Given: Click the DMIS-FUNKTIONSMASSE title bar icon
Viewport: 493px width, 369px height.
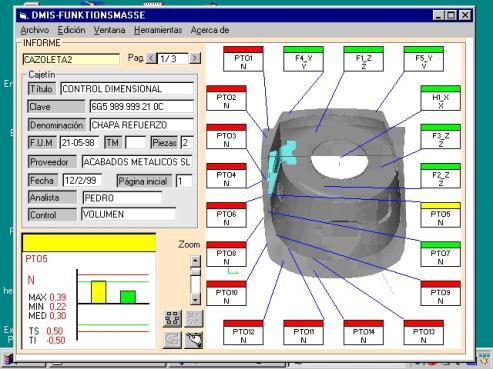Looking at the screenshot, I should pyautogui.click(x=23, y=15).
